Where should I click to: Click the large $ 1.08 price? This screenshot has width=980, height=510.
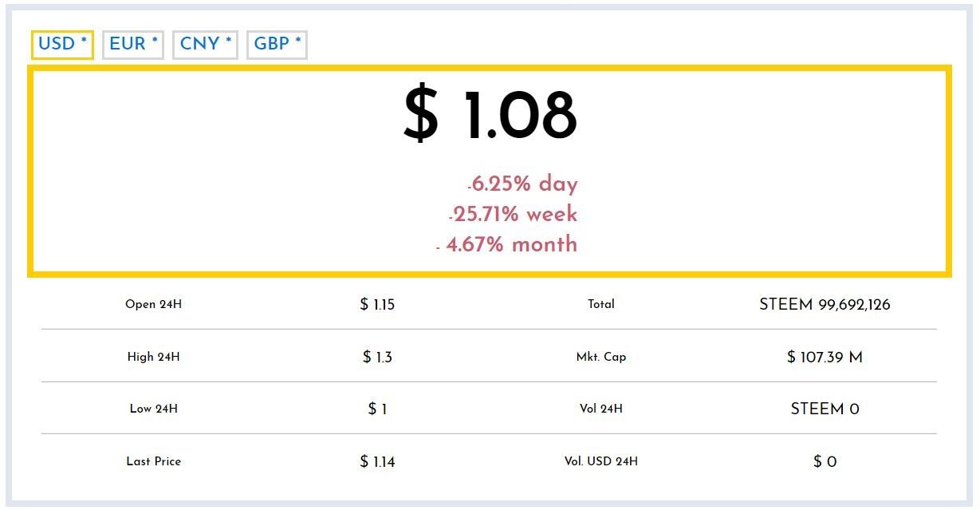[490, 117]
